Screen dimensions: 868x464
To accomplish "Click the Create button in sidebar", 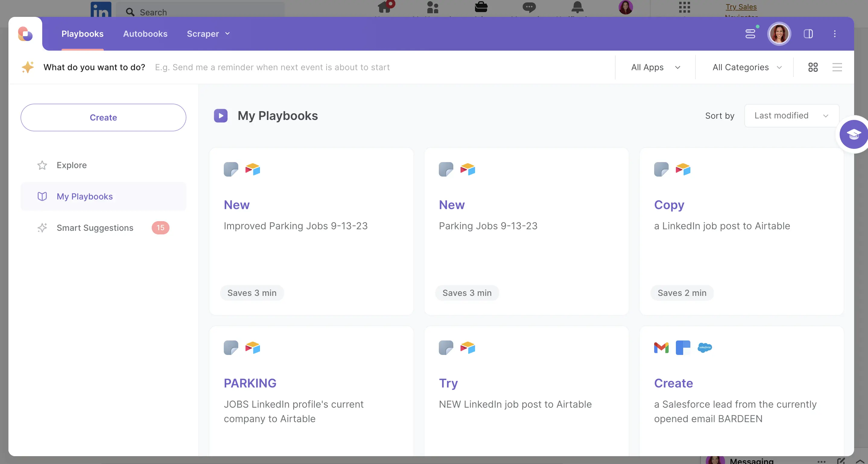I will pyautogui.click(x=103, y=118).
